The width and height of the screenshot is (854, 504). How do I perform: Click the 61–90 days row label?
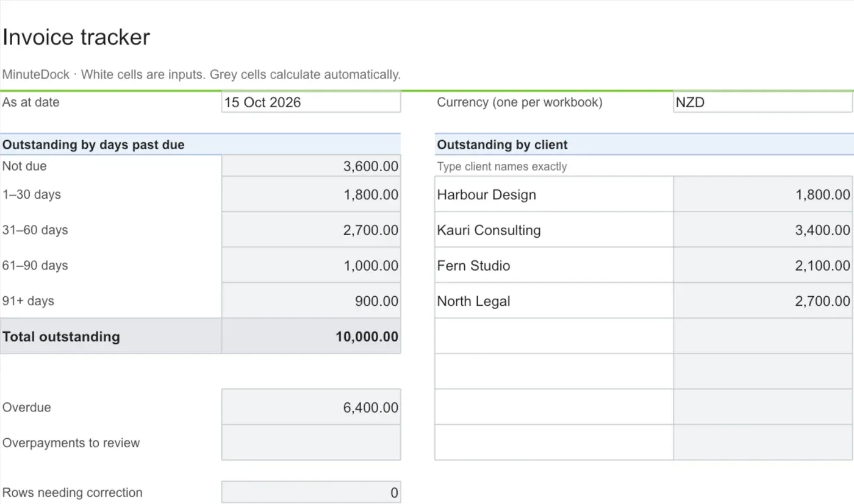pyautogui.click(x=35, y=265)
